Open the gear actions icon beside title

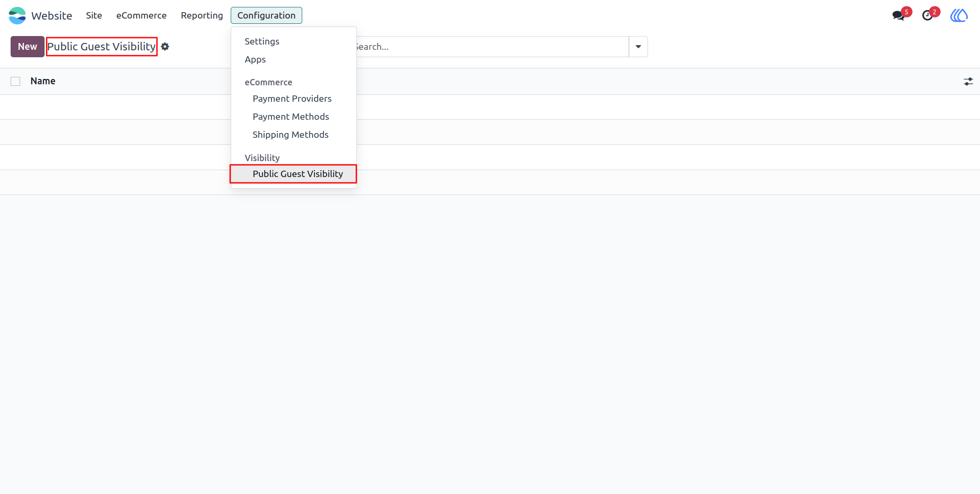pyautogui.click(x=165, y=47)
